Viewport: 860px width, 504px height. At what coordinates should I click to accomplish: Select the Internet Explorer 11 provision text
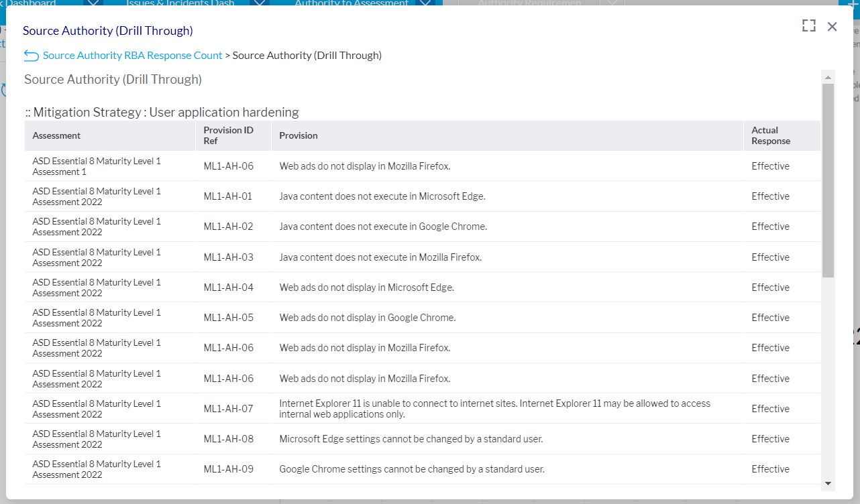tap(494, 409)
